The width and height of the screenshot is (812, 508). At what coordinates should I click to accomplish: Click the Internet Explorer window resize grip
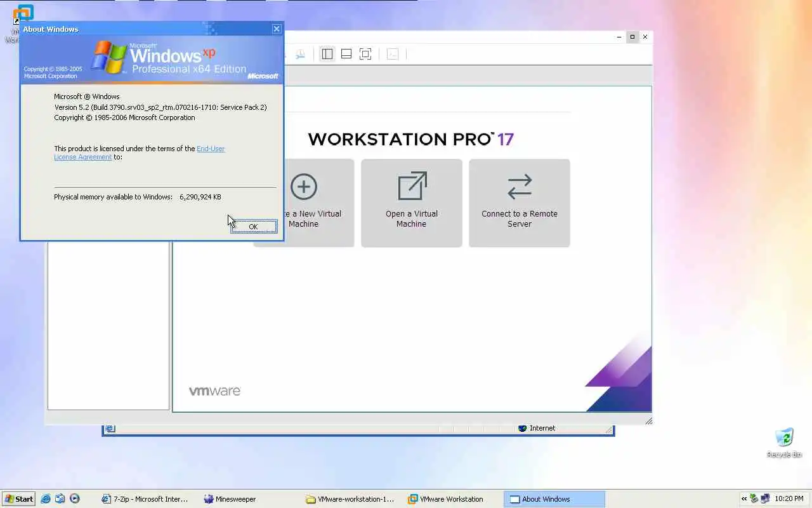pyautogui.click(x=609, y=430)
